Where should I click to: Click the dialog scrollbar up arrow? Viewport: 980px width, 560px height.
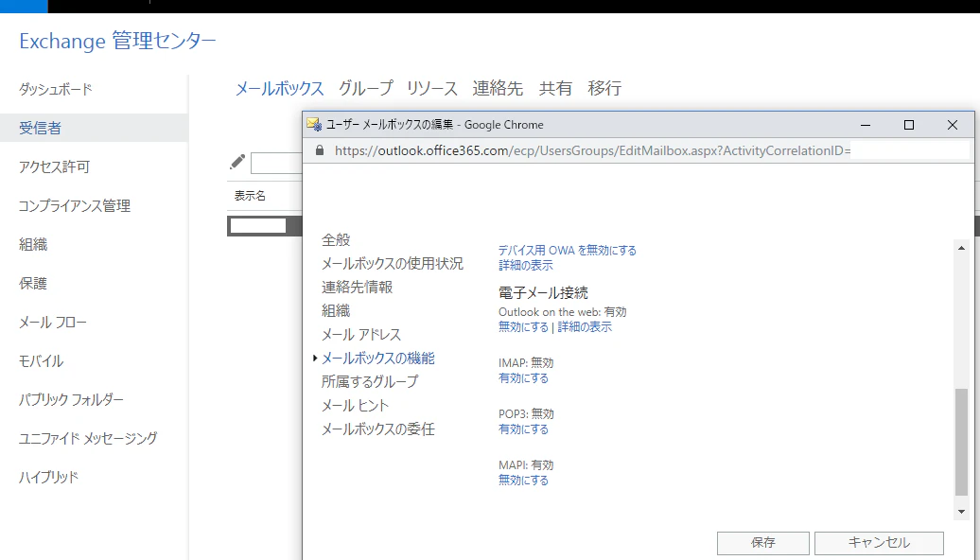[961, 248]
